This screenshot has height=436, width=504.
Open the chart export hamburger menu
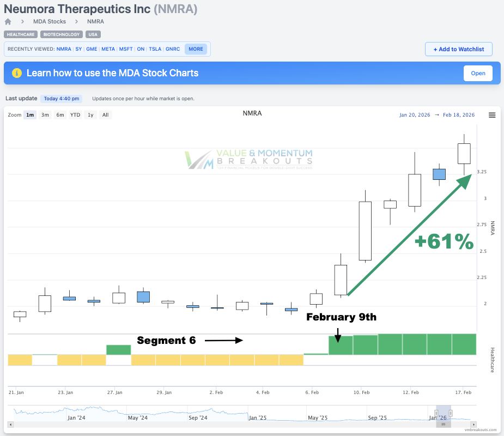pyautogui.click(x=491, y=115)
